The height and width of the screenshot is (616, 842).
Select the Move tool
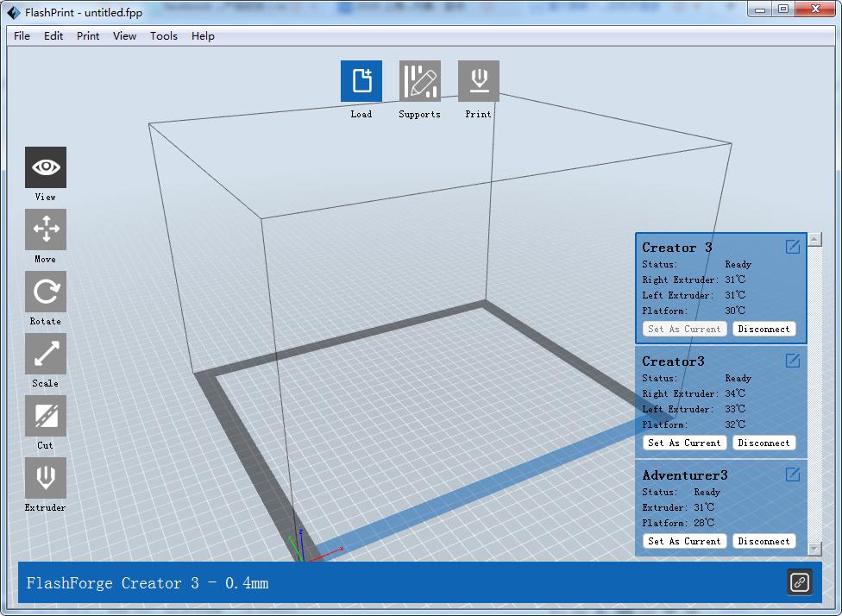coord(46,229)
